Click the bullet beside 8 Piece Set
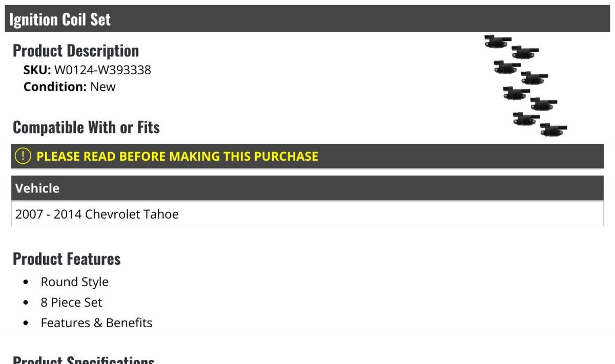Screen dimensions: 615x364 (26, 303)
